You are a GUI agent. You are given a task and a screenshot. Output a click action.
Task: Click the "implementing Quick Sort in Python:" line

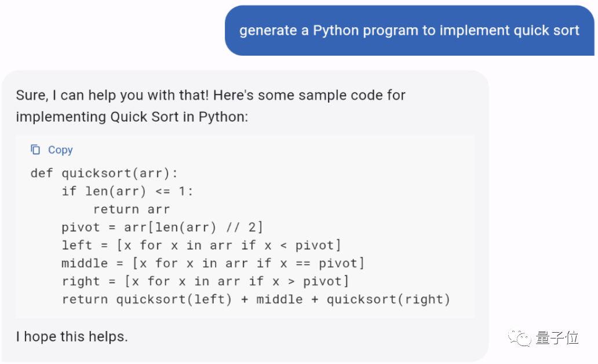click(x=132, y=117)
